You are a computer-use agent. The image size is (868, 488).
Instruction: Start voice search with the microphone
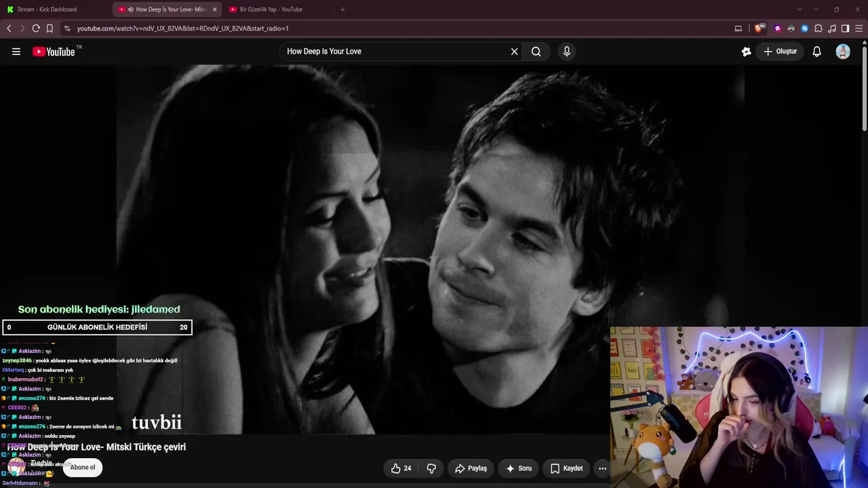(x=567, y=52)
